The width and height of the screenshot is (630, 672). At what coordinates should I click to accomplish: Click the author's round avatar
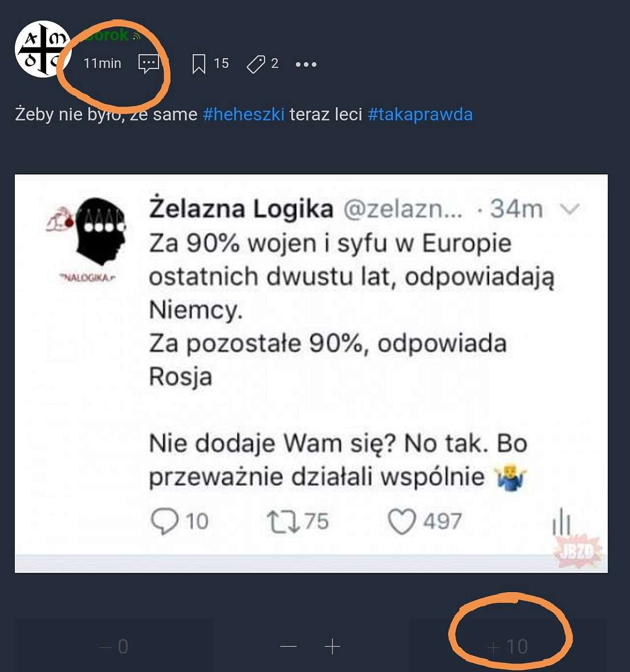click(x=43, y=49)
